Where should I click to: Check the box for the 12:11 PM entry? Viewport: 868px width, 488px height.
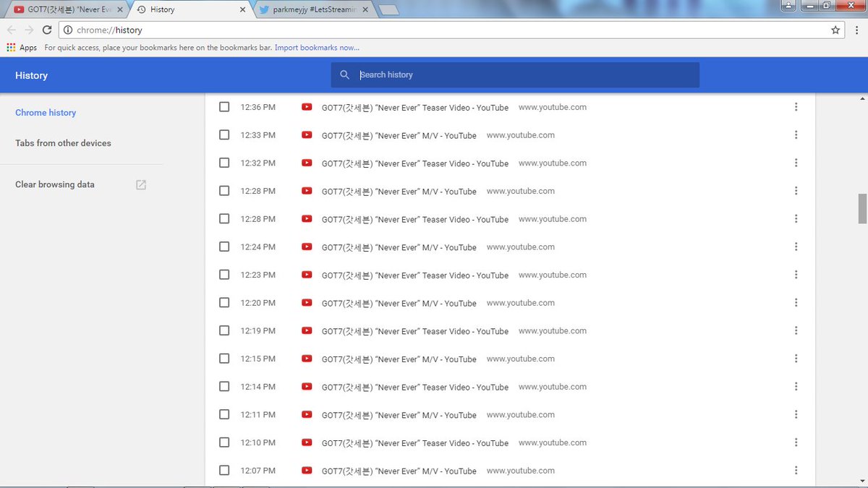(x=224, y=414)
